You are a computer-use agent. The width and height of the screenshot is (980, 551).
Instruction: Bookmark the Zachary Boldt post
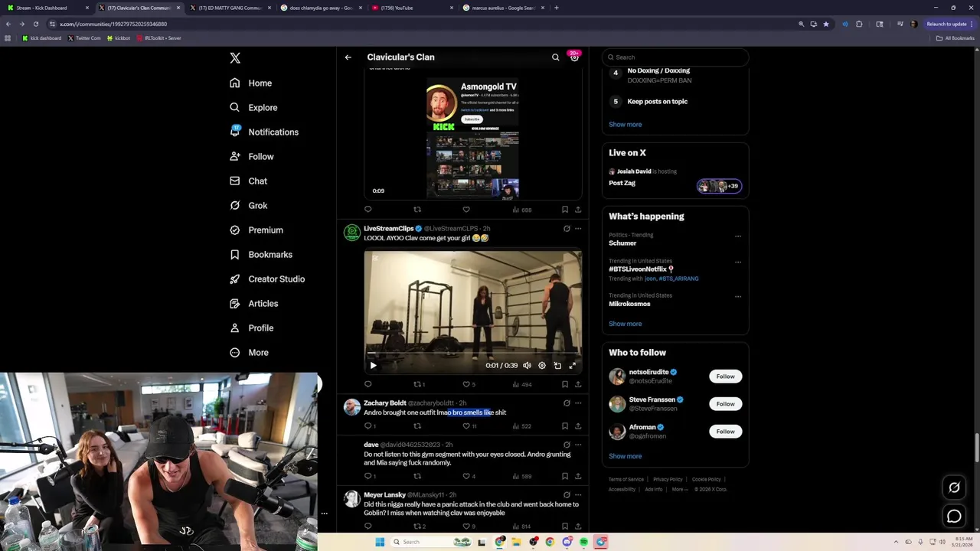pyautogui.click(x=565, y=426)
